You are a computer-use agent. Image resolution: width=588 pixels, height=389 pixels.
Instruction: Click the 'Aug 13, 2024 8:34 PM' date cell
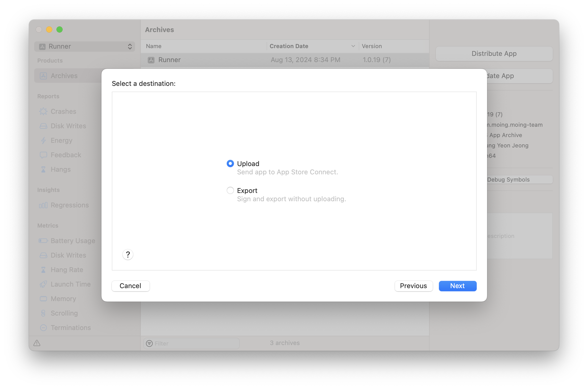tap(305, 60)
